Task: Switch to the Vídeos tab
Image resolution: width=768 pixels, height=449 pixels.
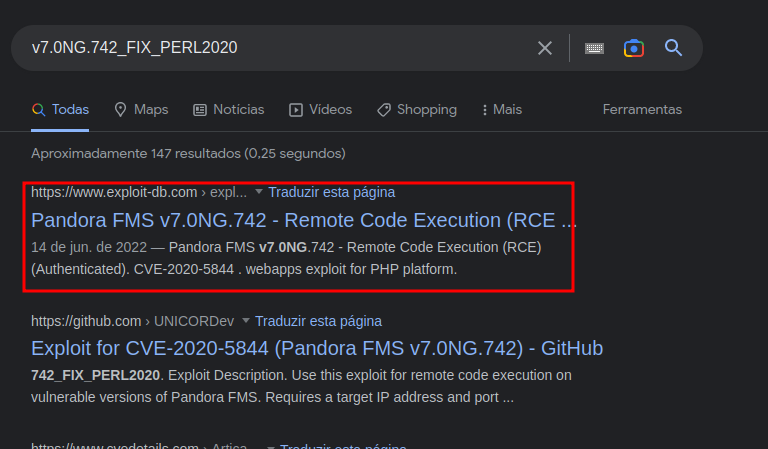Action: coord(330,109)
